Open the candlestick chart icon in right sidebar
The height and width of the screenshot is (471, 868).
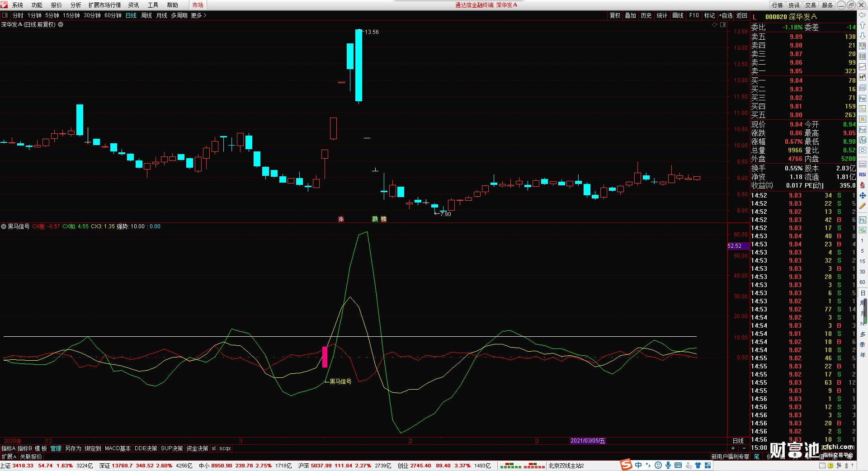click(863, 77)
